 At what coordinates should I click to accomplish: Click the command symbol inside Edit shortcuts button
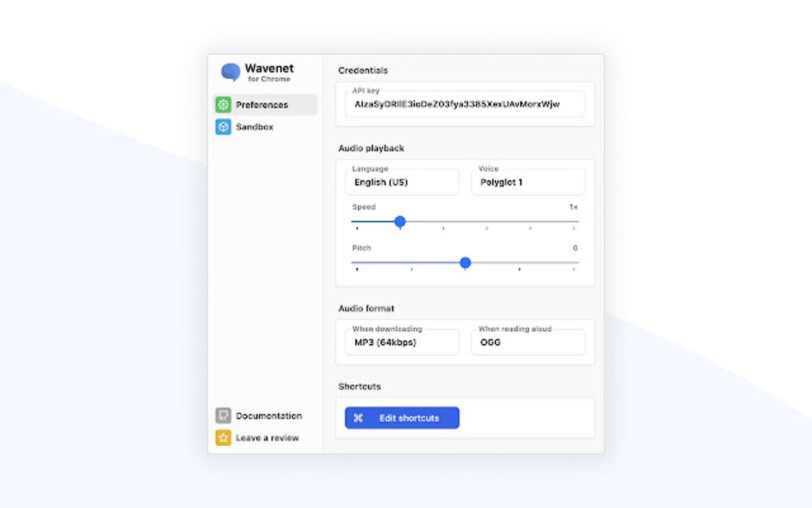click(358, 417)
